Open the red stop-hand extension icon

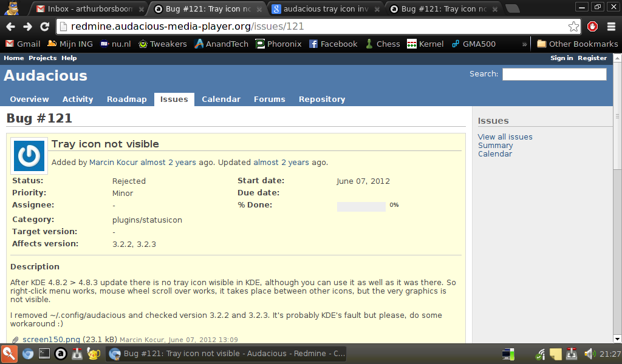592,27
